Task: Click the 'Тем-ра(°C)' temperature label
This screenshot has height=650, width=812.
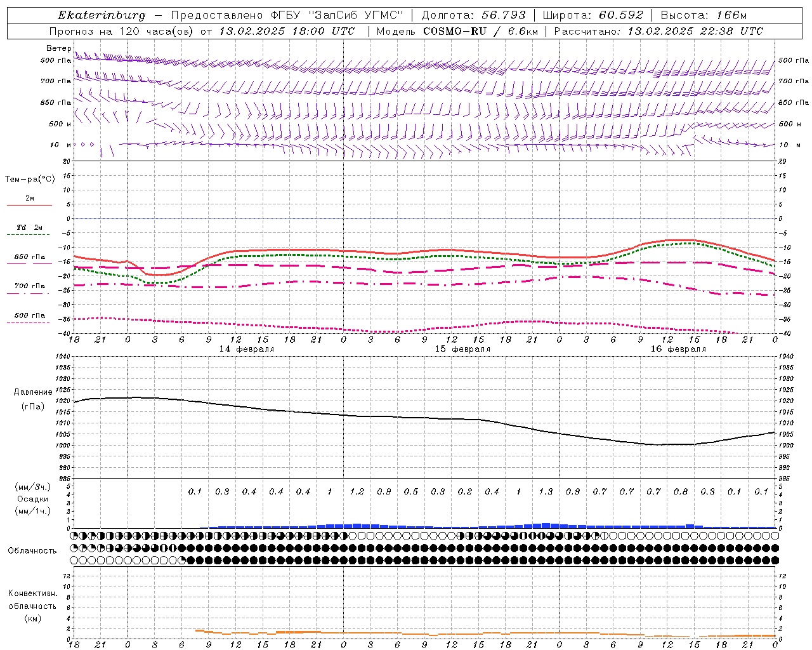Action: 30,180
